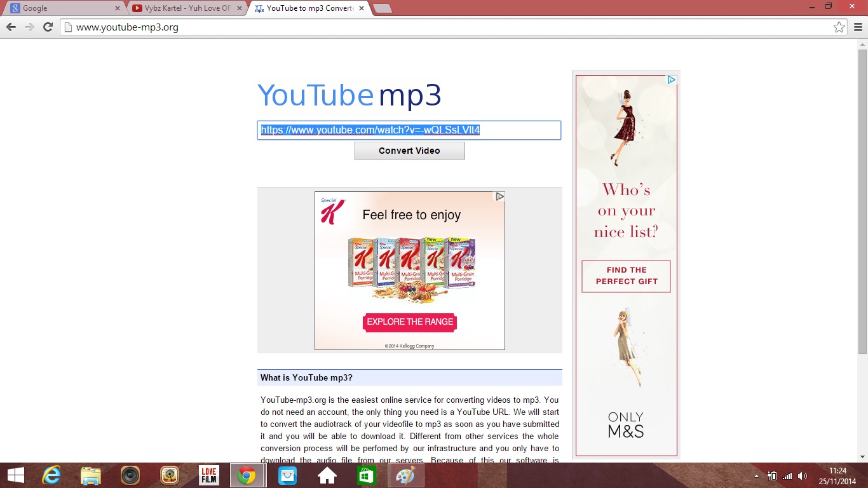The height and width of the screenshot is (488, 868).
Task: Open the network signal tray icon
Action: 788,475
